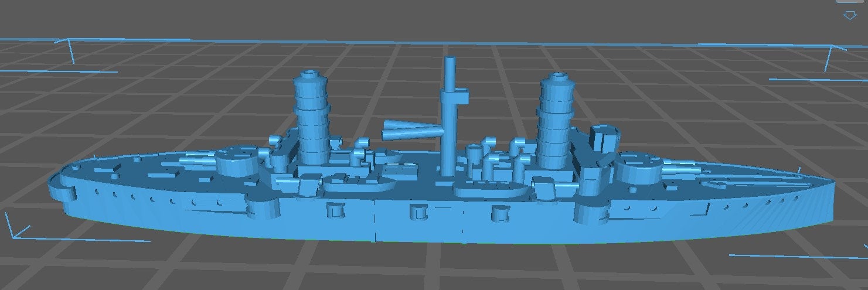Click the blue down-arrow icon in the viewport corner
The height and width of the screenshot is (290, 868).
pos(850,15)
